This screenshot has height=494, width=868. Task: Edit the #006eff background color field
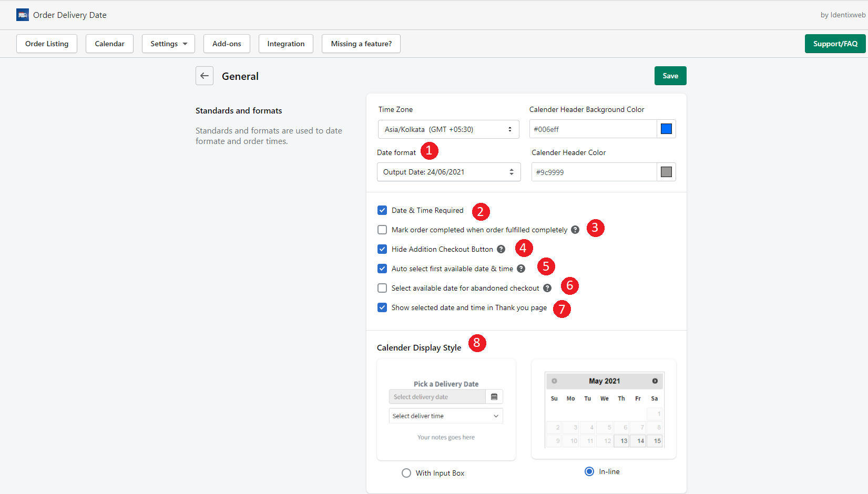coord(593,129)
